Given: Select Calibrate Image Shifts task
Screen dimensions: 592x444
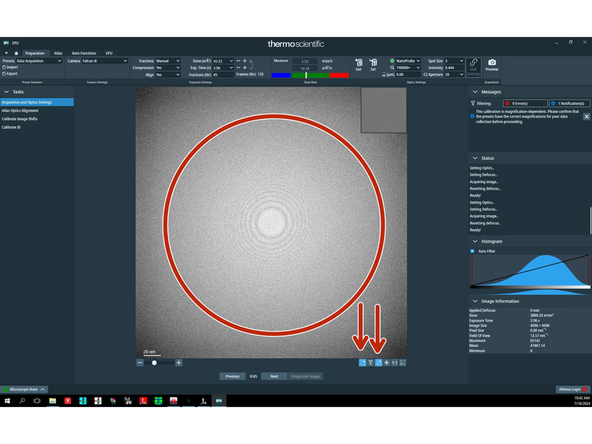Looking at the screenshot, I should click(x=37, y=119).
